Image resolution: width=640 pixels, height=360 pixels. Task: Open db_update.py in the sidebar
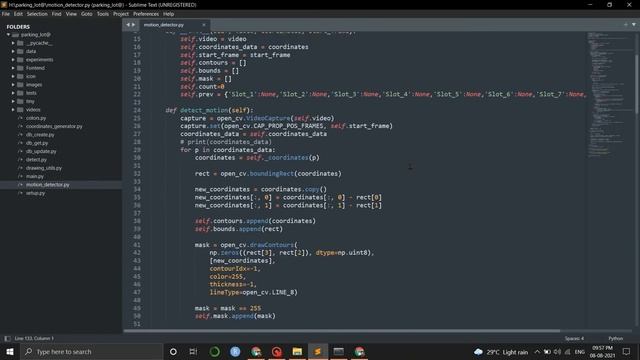coord(41,151)
